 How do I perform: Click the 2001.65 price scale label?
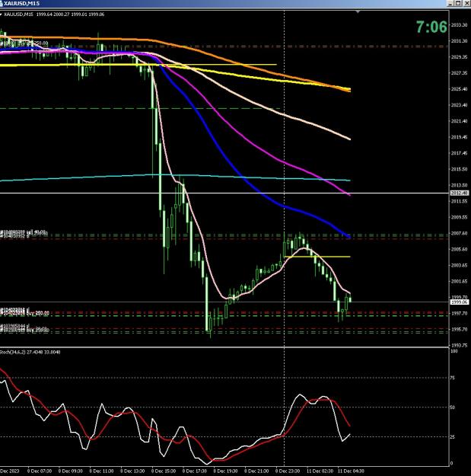459,281
